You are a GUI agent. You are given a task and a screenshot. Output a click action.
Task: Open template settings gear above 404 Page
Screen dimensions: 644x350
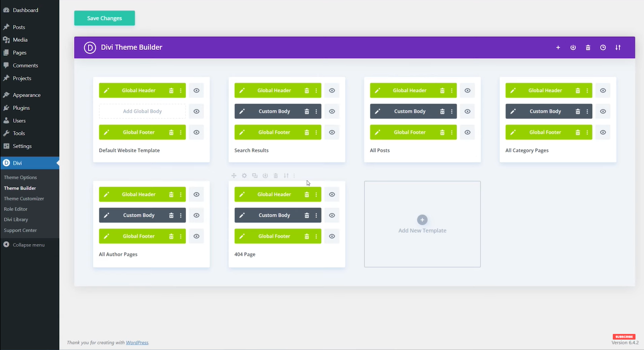(244, 176)
